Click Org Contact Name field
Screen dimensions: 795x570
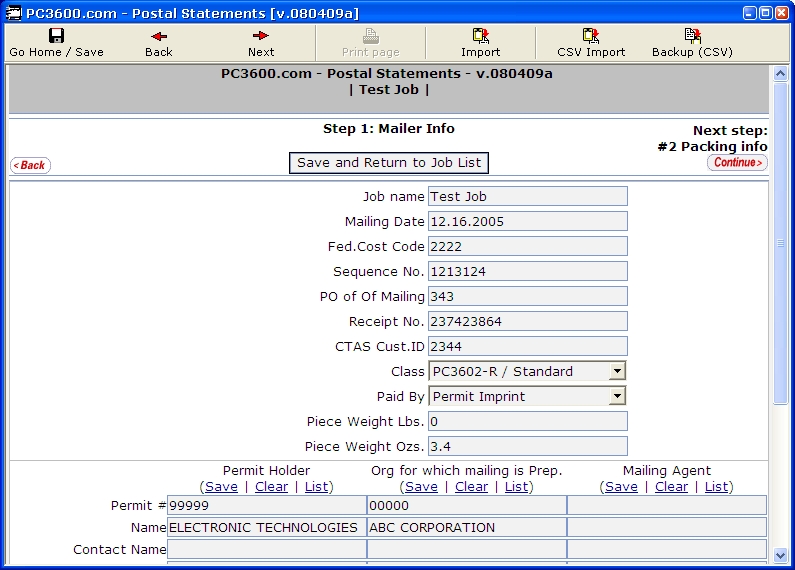467,549
